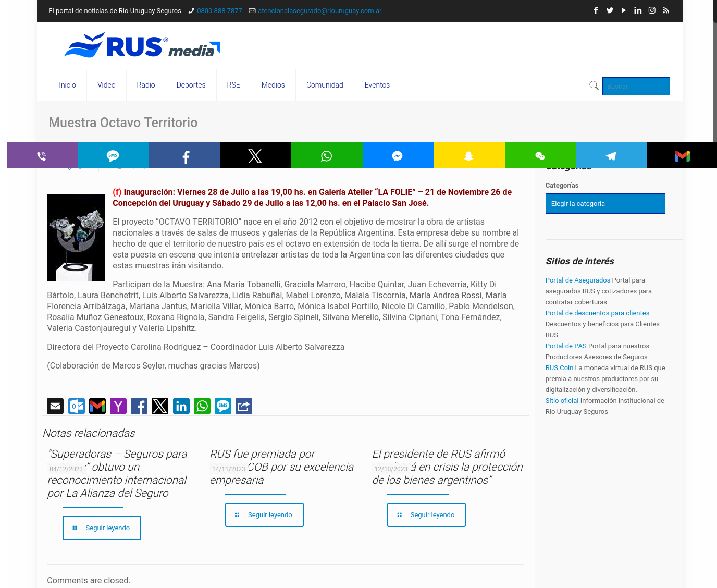Share via Gmail in the black share bar tile
This screenshot has width=717, height=588.
(x=682, y=155)
